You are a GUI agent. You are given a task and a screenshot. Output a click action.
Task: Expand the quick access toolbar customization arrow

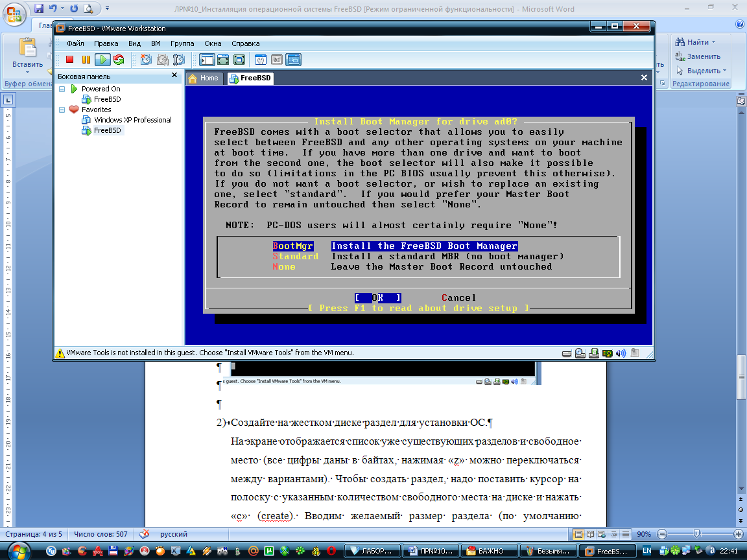[107, 8]
